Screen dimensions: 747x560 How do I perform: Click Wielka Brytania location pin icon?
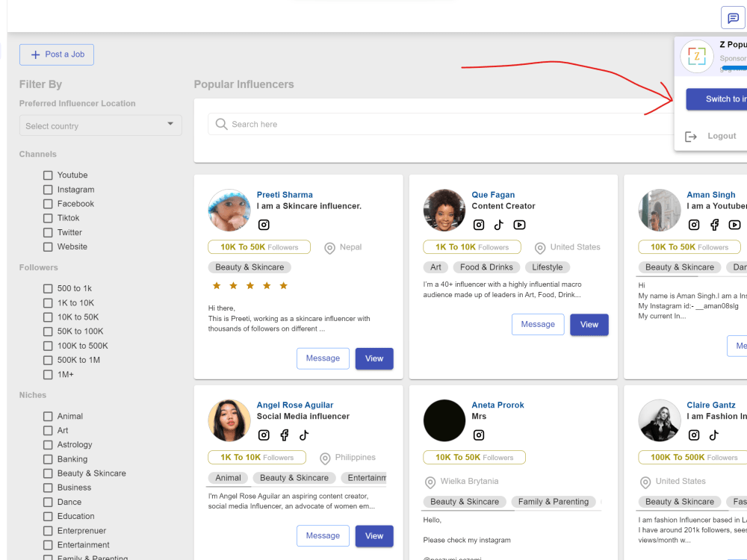click(x=430, y=482)
